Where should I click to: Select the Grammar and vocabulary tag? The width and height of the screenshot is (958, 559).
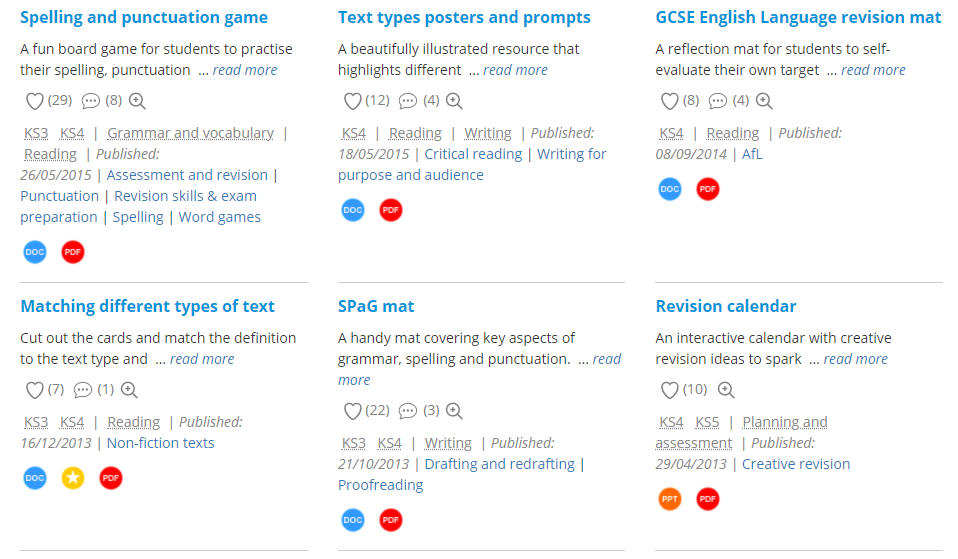(191, 133)
